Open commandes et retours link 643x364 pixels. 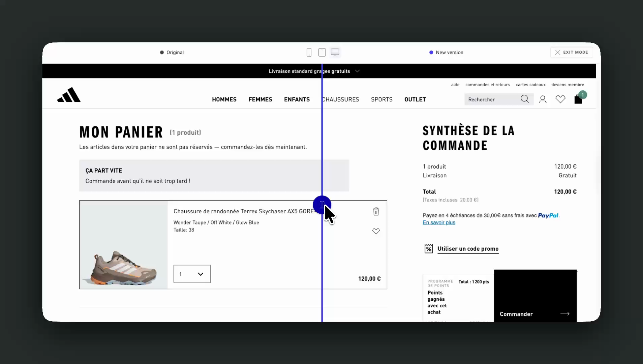coord(488,85)
